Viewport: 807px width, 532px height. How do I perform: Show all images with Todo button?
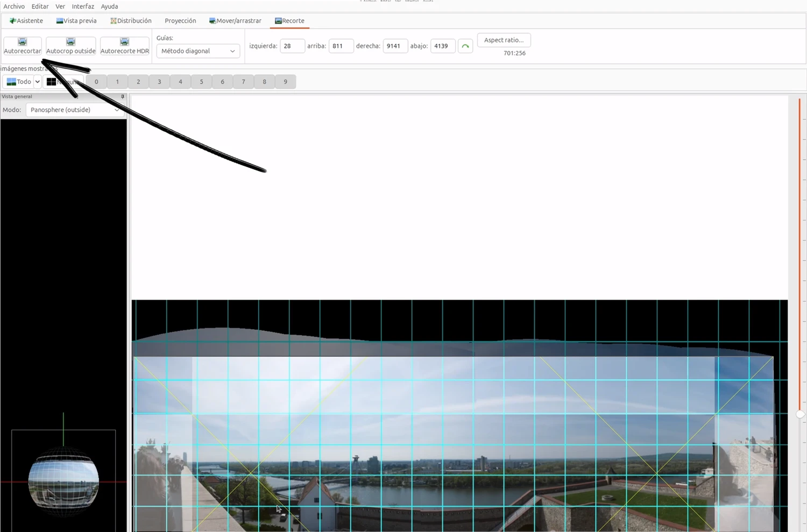18,82
